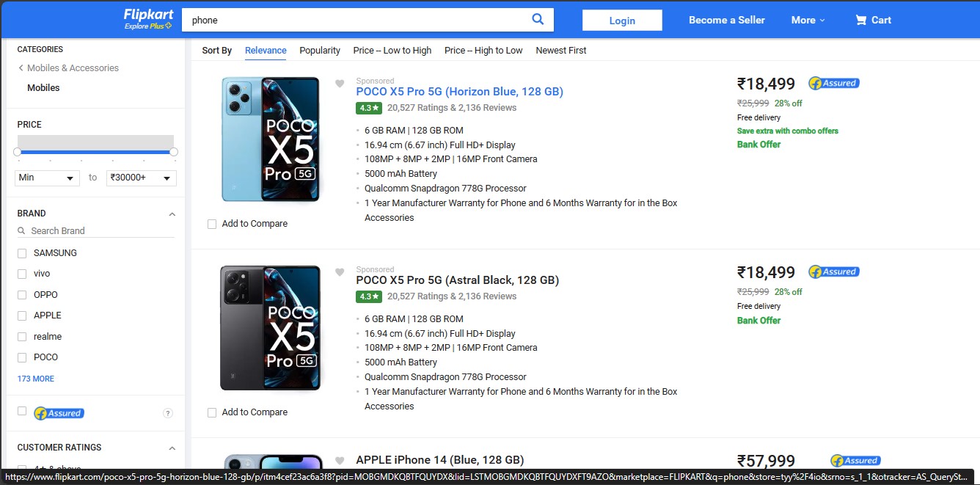
Task: Collapse the Brand filter section
Action: [172, 214]
